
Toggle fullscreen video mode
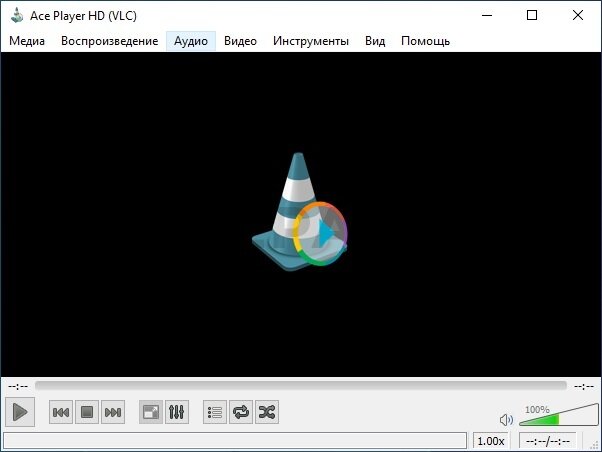[x=151, y=412]
